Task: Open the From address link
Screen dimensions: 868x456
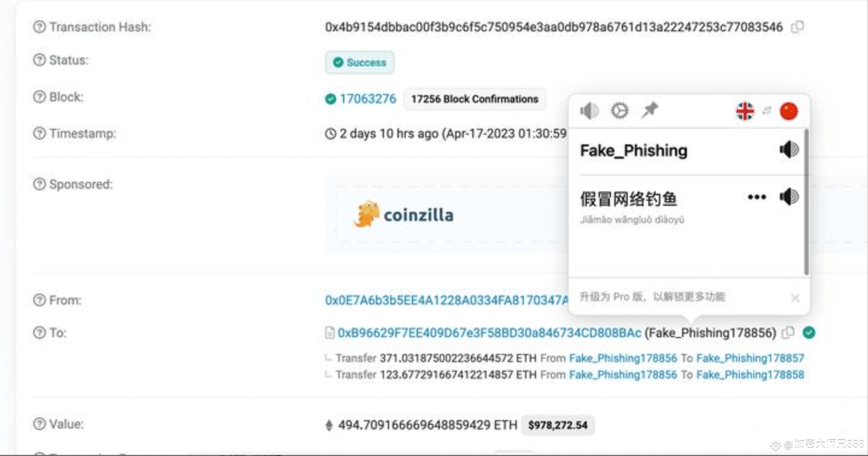Action: 446,300
